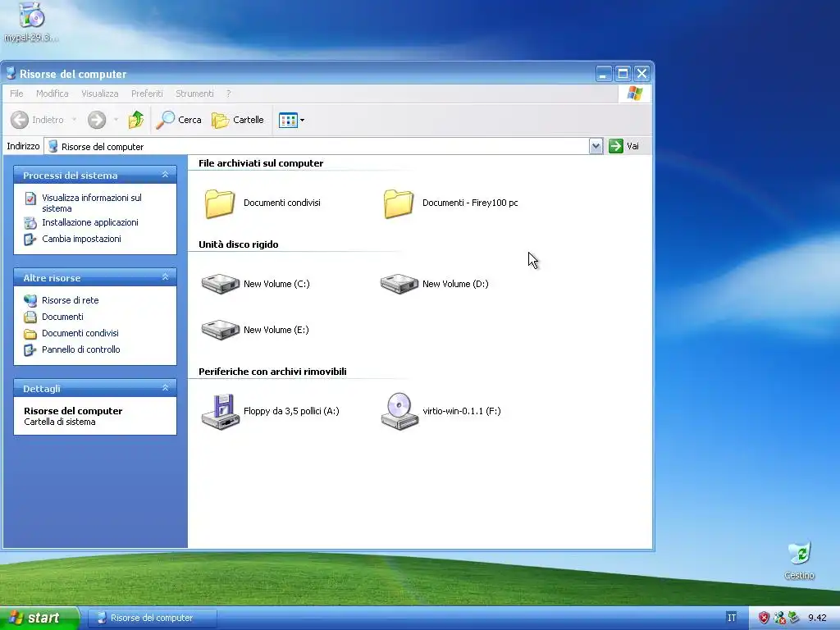Screen dimensions: 840x630
Task: Collapse the Dettagli panel
Action: coord(165,388)
